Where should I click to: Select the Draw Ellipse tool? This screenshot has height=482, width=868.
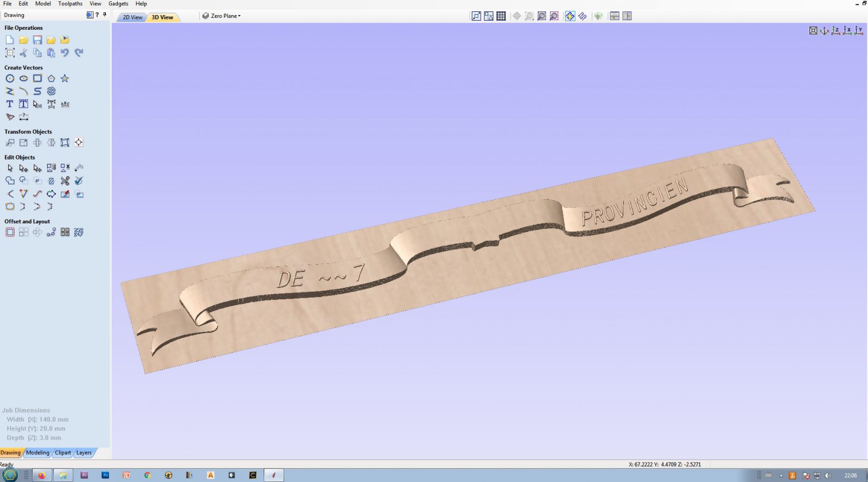[23, 78]
